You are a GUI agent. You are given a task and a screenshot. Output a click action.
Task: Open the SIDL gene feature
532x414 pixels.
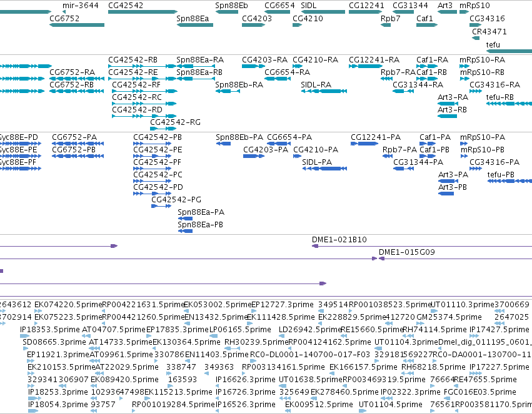coord(323,12)
